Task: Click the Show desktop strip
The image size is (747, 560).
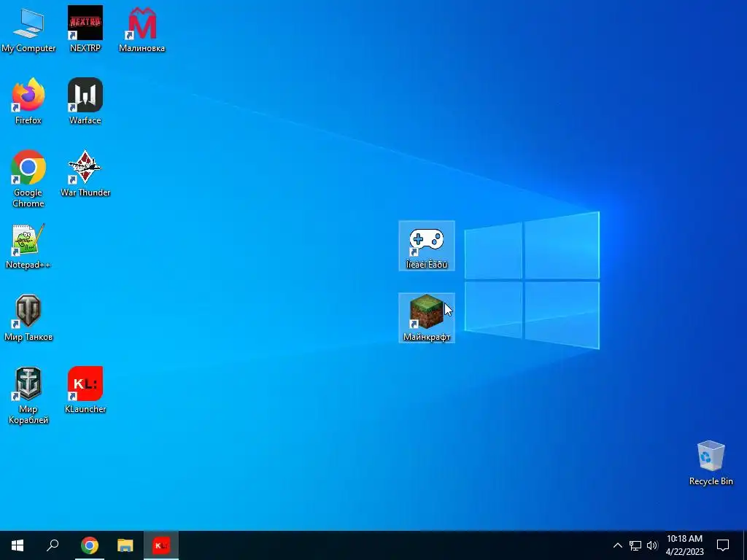Action: tap(745, 545)
